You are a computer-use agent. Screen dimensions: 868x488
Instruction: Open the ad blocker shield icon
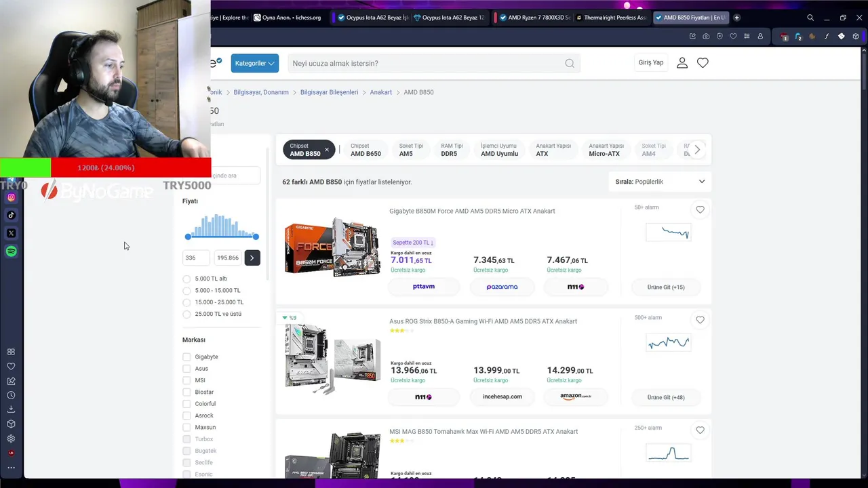[719, 36]
